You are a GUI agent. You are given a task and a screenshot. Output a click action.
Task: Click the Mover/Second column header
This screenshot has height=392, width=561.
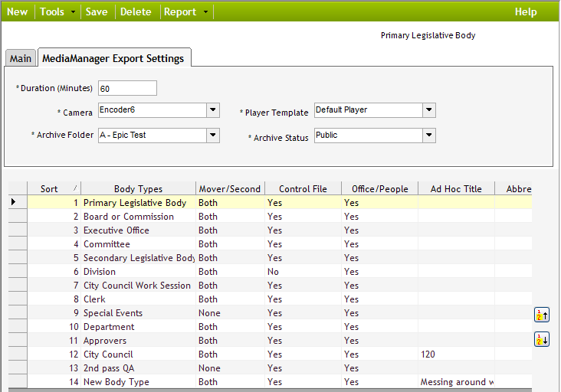(230, 188)
